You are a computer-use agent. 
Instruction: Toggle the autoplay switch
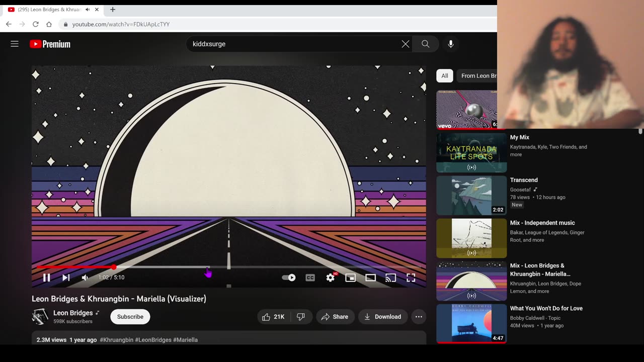[x=289, y=278]
